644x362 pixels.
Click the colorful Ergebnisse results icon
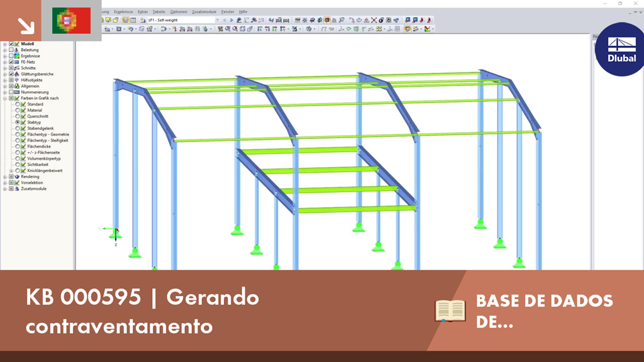(x=17, y=56)
